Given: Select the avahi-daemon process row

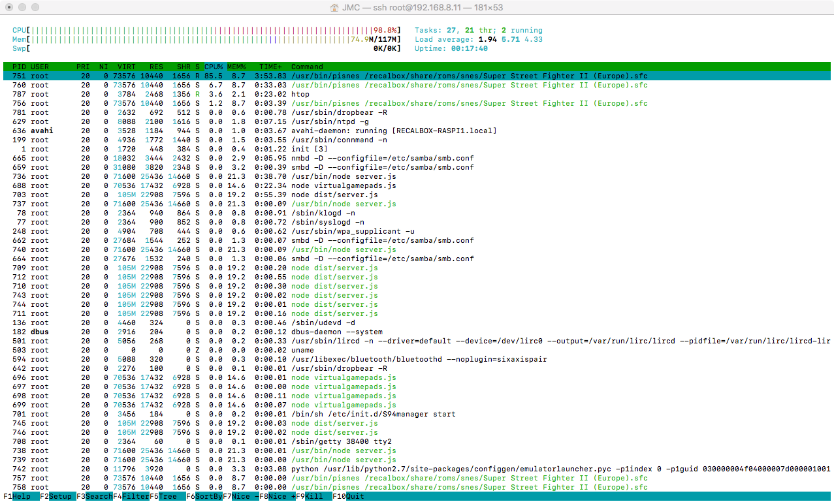Looking at the screenshot, I should [x=417, y=131].
